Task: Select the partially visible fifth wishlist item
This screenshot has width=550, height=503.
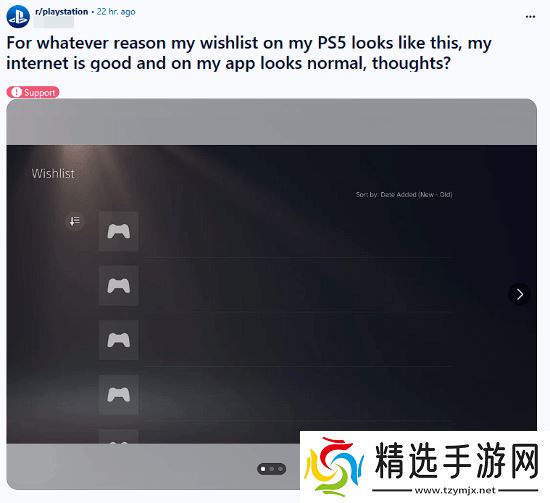Action: 119,437
